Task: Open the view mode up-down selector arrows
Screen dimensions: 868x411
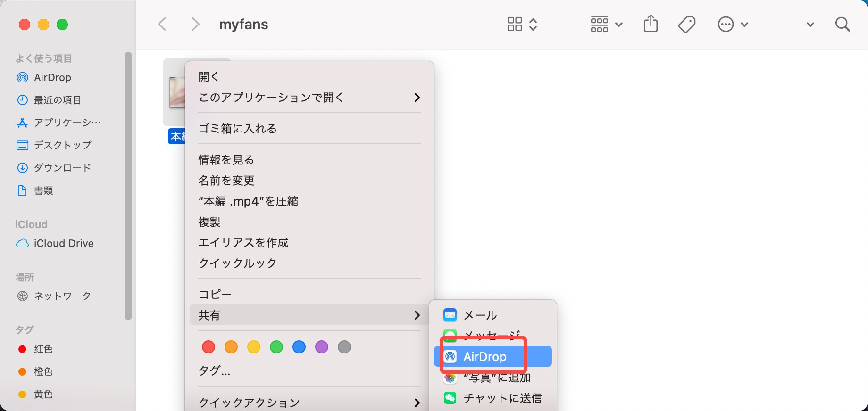Action: pos(533,24)
